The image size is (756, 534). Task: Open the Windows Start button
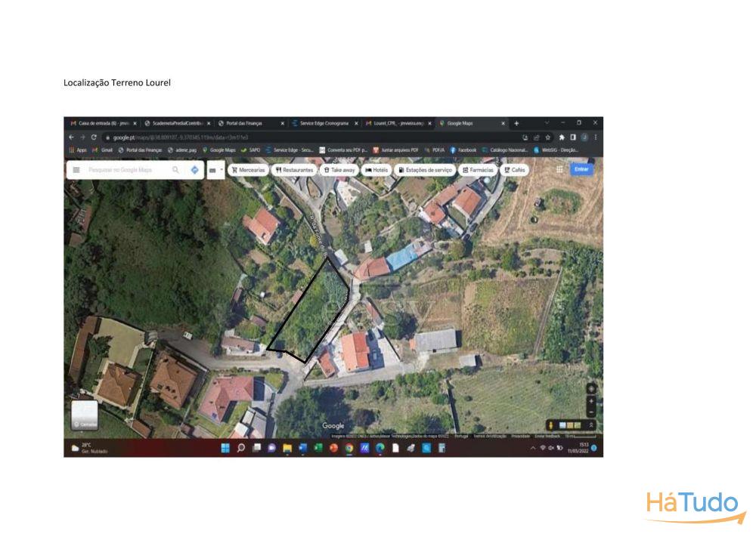tap(225, 449)
